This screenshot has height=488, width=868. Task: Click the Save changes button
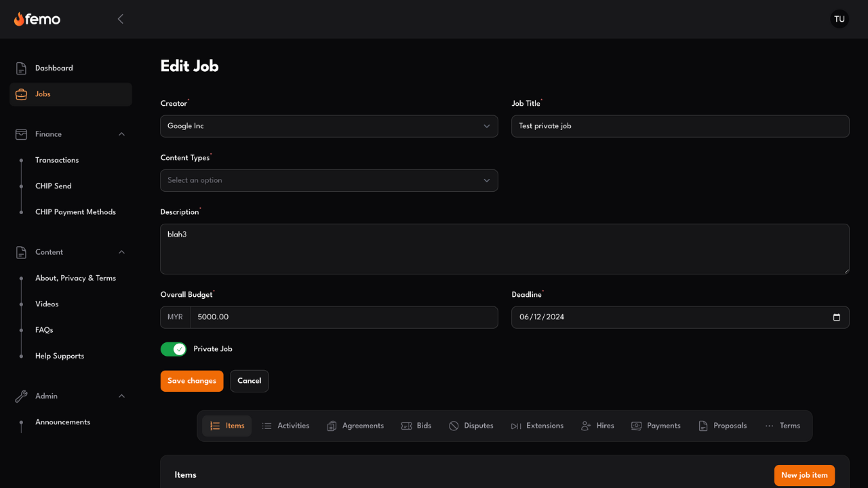tap(192, 381)
